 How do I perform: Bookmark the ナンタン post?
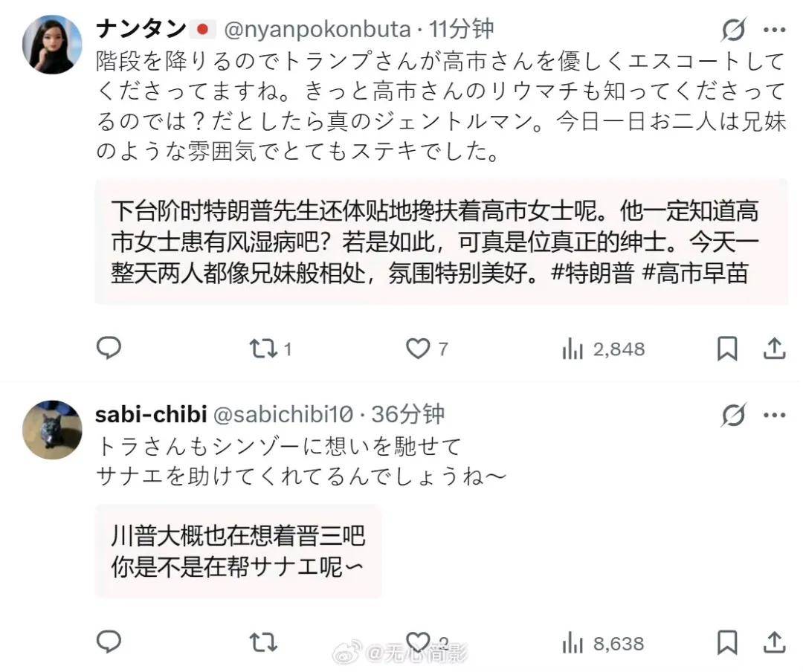[726, 348]
